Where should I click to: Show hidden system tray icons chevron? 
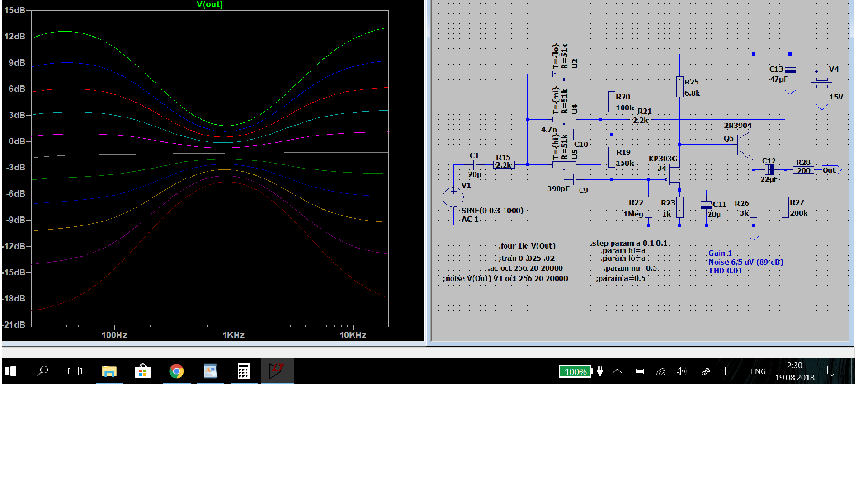pyautogui.click(x=617, y=371)
